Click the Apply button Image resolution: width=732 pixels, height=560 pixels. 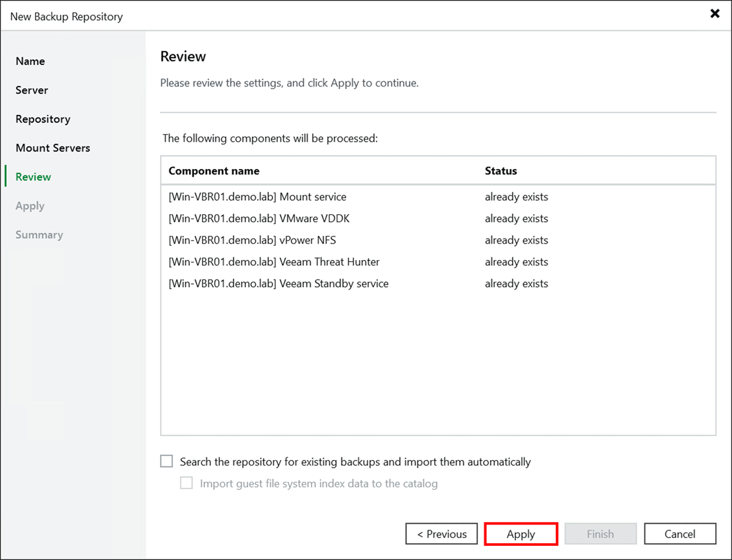[x=520, y=534]
